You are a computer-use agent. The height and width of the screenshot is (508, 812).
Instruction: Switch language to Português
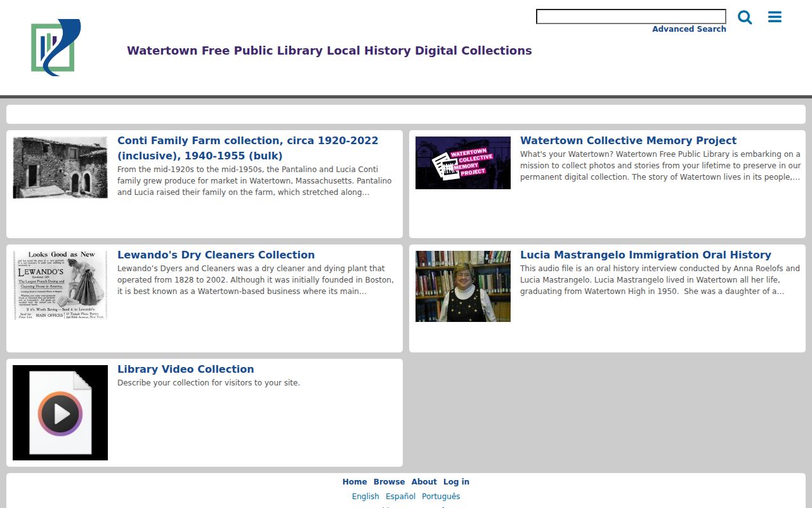click(x=441, y=497)
